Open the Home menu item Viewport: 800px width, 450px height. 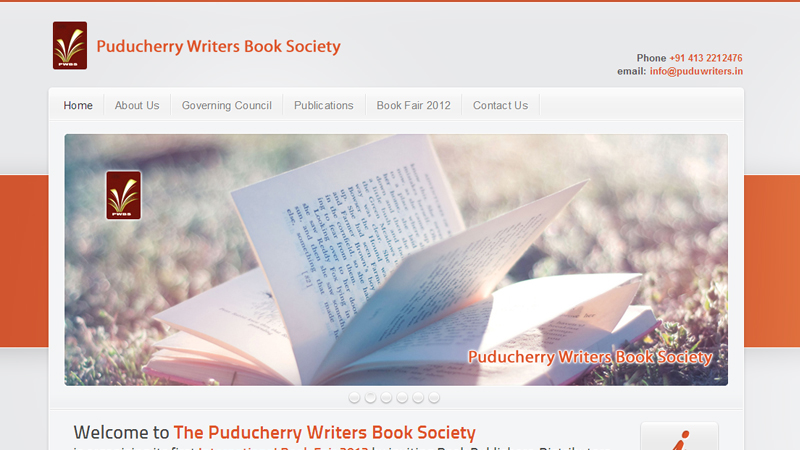(x=78, y=106)
